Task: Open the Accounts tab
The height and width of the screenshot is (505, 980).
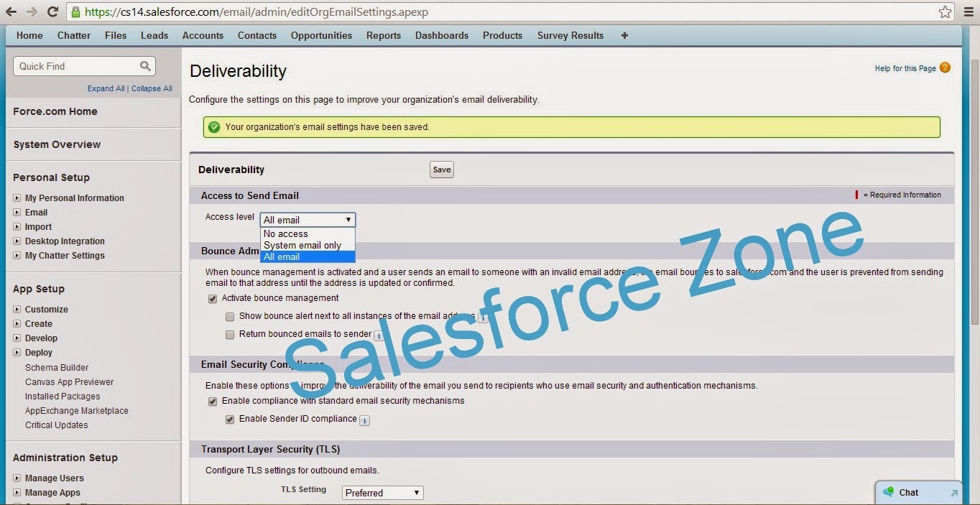Action: [203, 35]
